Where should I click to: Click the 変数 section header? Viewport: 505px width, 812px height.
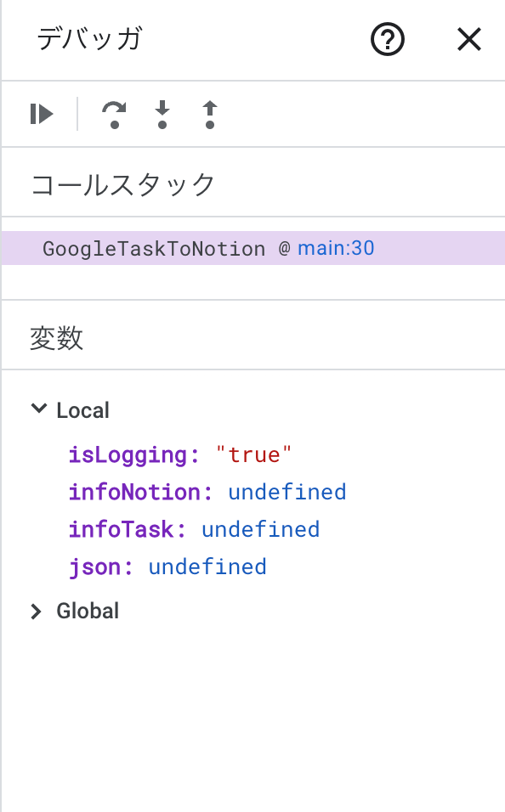(56, 338)
